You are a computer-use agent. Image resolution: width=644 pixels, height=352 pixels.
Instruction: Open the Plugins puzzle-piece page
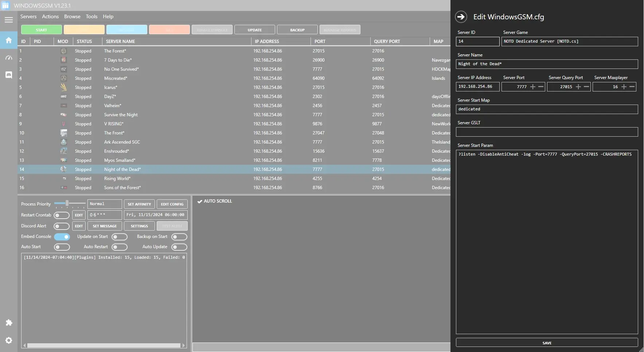(9, 322)
